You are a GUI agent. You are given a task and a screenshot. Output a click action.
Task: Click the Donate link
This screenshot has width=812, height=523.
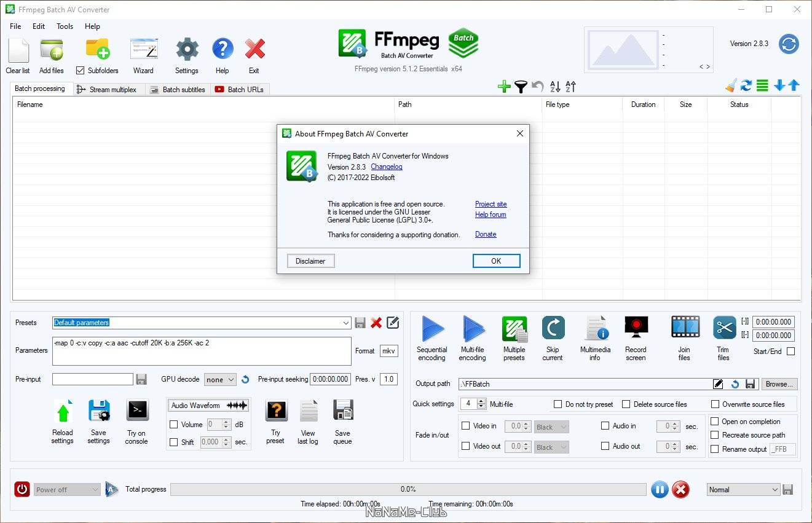click(x=486, y=234)
